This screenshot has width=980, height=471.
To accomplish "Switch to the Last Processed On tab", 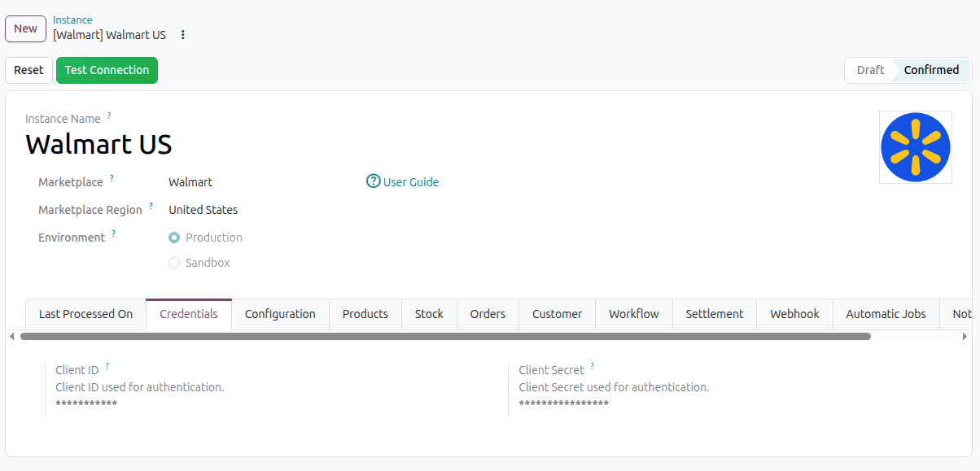I will tap(85, 314).
